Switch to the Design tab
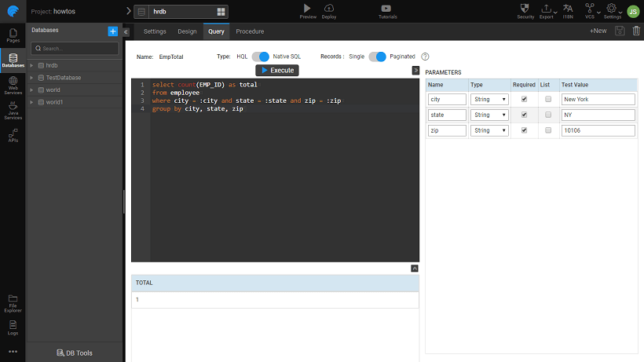This screenshot has height=362, width=644. (187, 31)
